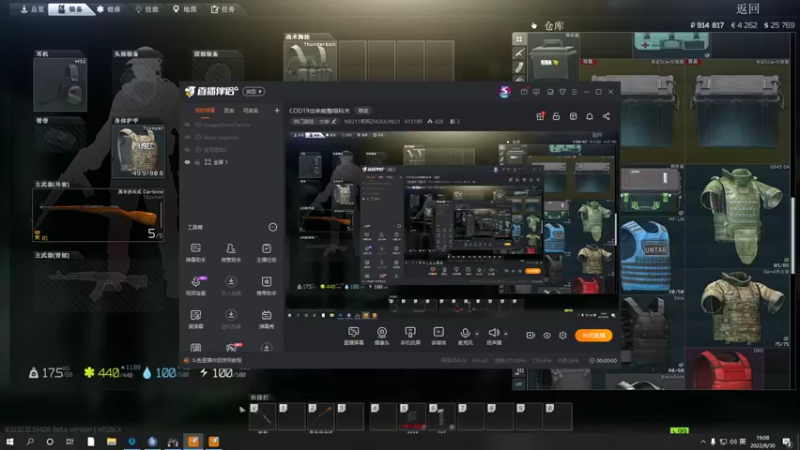800x450 pixels.
Task: Open the 任务 tasks tab
Action: pyautogui.click(x=222, y=9)
